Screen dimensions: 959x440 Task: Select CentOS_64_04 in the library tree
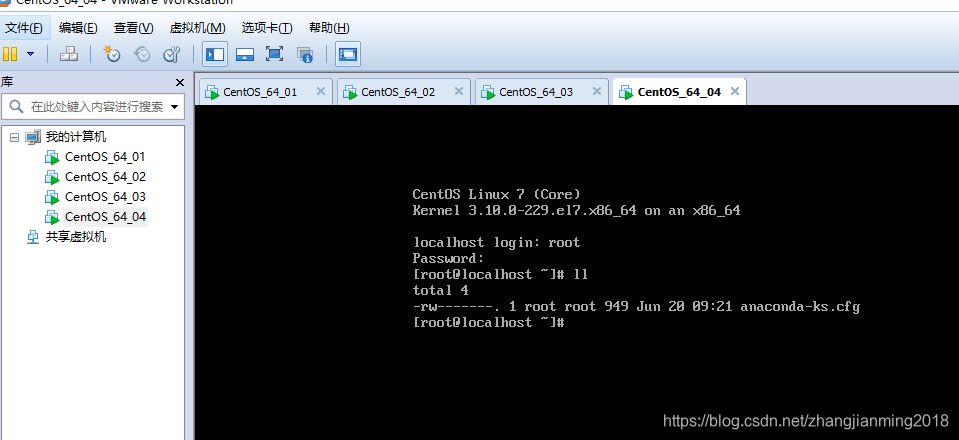105,217
